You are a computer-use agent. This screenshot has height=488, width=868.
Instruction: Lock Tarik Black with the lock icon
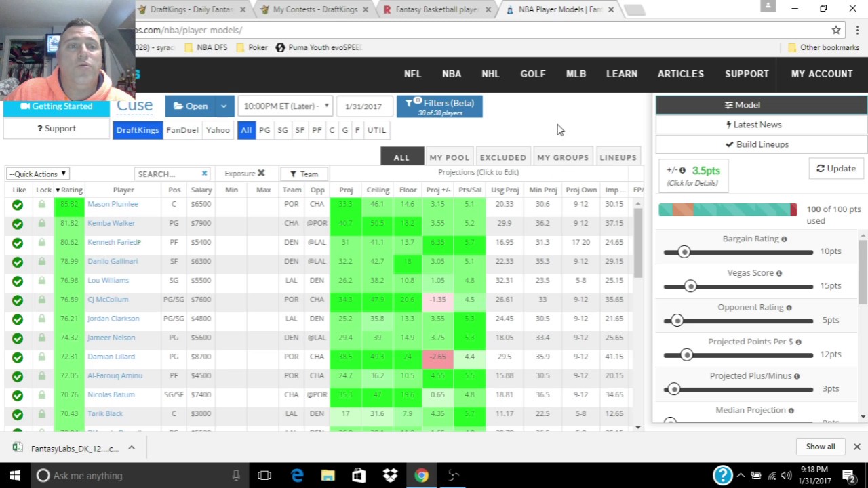[x=42, y=413]
